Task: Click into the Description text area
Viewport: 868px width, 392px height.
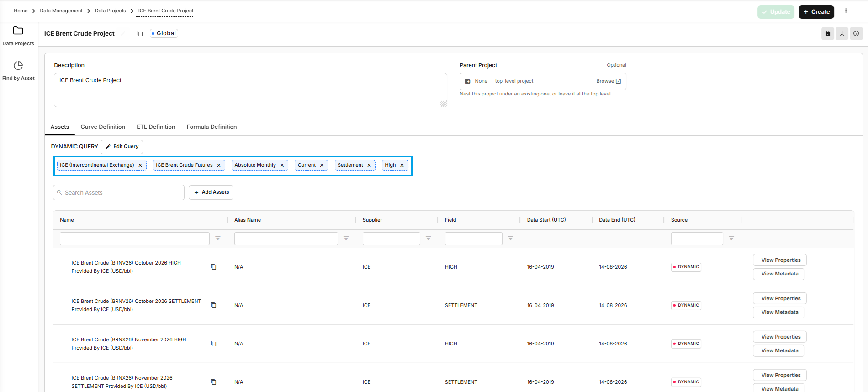Action: pyautogui.click(x=250, y=90)
